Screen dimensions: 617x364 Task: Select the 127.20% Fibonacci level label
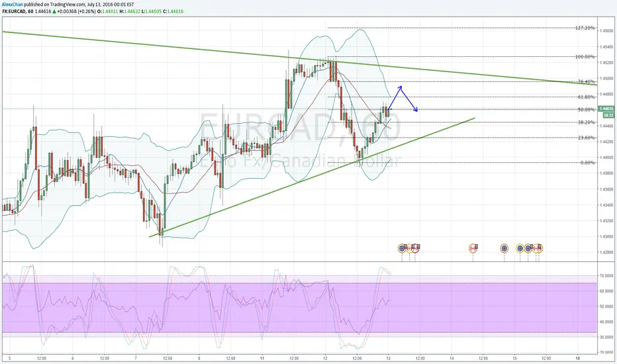click(x=585, y=28)
